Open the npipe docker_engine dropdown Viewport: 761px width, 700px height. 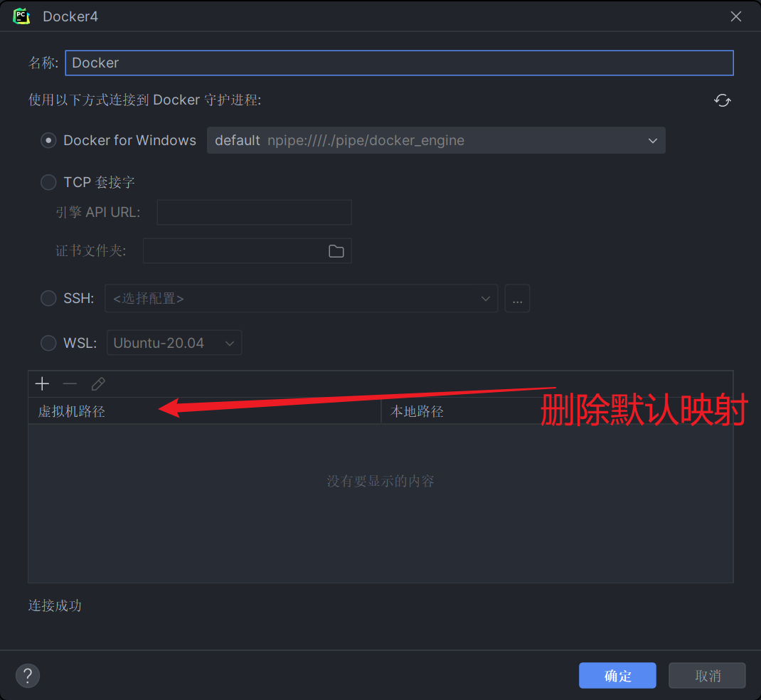(x=436, y=140)
